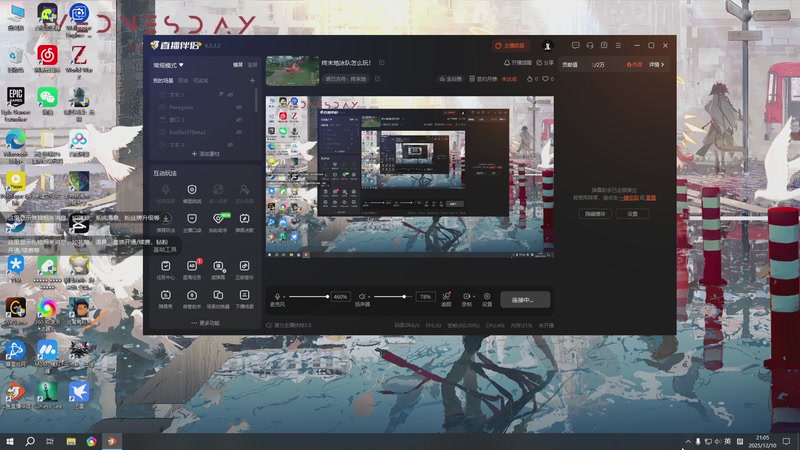Open the headset customer service icon
This screenshot has width=800, height=450.
590,45
